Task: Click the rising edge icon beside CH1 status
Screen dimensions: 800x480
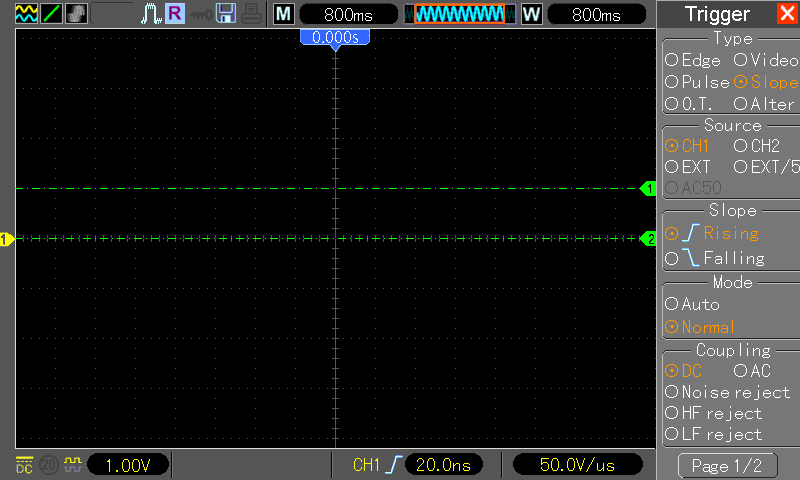Action: pos(393,465)
